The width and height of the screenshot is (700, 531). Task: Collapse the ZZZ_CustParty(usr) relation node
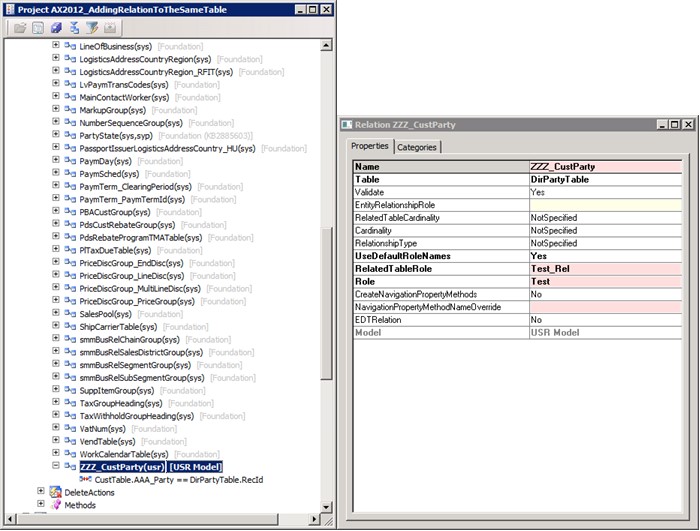(x=55, y=465)
